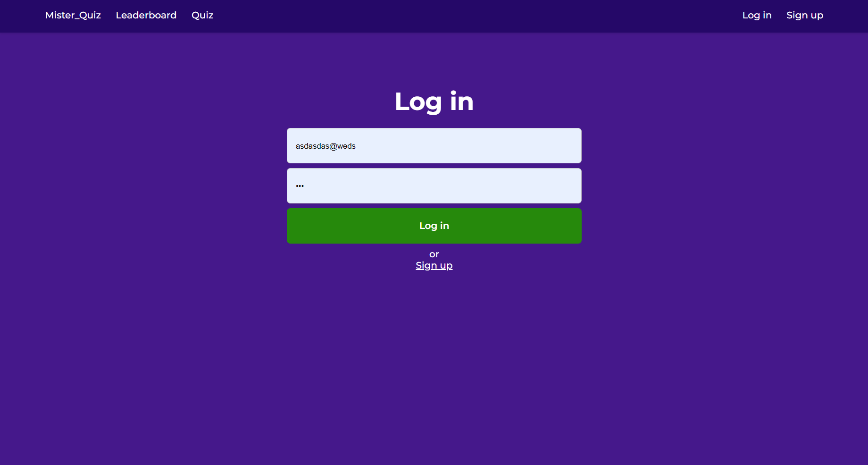Focus the password field with hidden dots
Viewport: 868px width, 465px height.
434,185
